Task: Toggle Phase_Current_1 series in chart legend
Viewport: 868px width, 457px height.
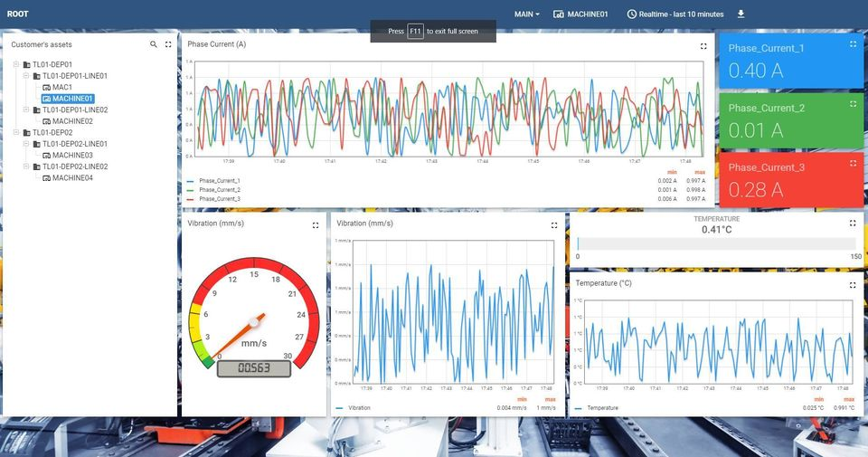Action: coord(219,181)
